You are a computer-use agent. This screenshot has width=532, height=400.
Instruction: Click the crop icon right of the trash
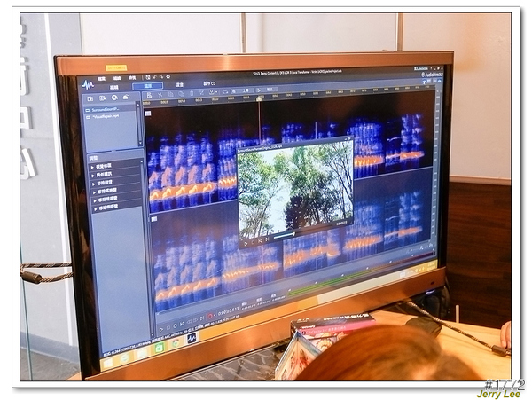pos(202,92)
